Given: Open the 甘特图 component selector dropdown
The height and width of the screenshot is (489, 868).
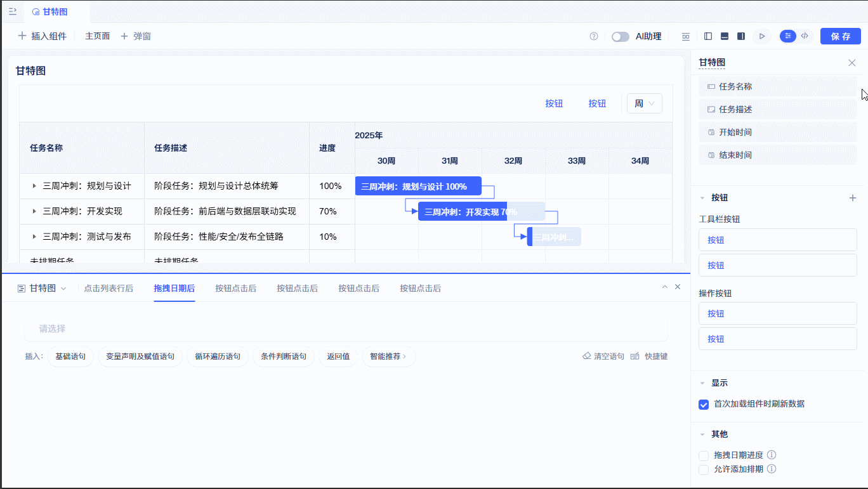Looking at the screenshot, I should click(x=42, y=288).
